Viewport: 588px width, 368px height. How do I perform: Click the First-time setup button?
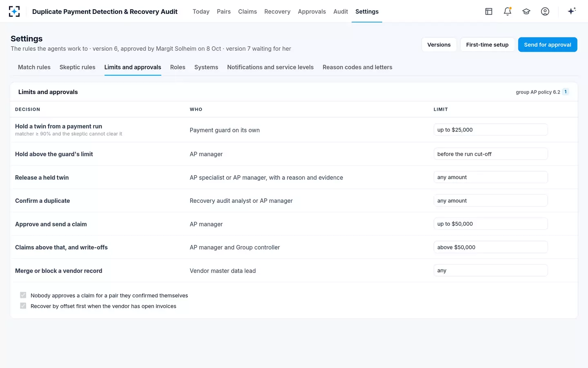click(487, 45)
